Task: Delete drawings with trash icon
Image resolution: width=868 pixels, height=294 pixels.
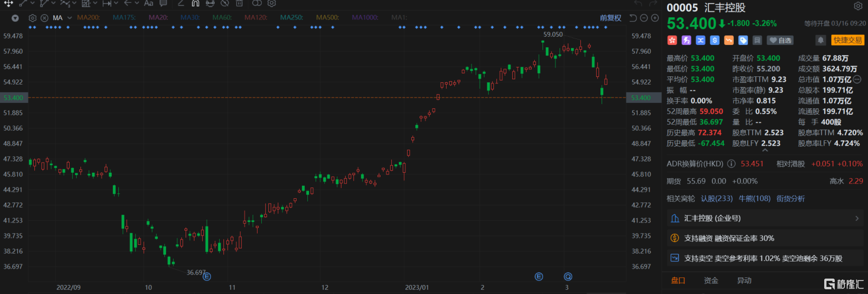Action: click(x=239, y=4)
